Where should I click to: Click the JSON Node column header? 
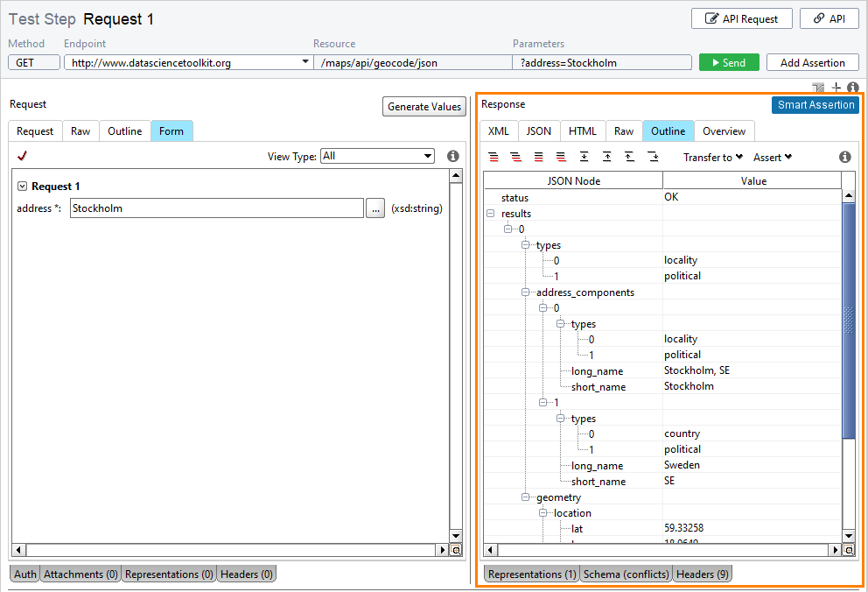573,180
